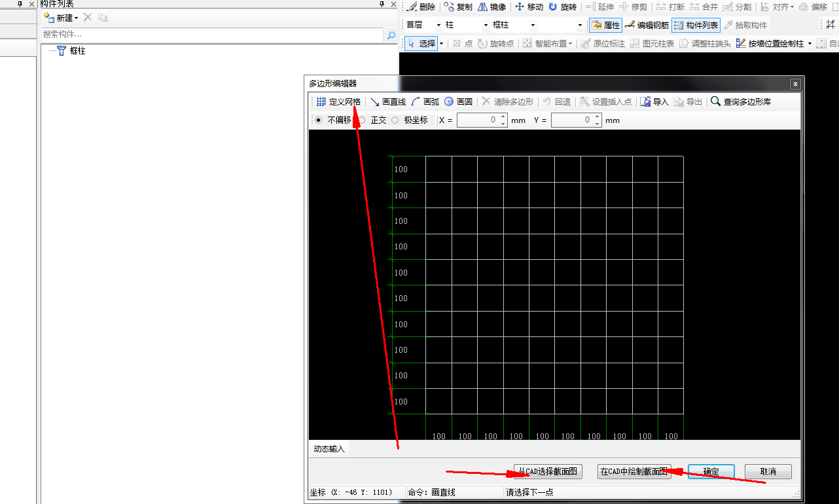Expand the 新建 dropdown menu
839x504 pixels.
coord(76,18)
